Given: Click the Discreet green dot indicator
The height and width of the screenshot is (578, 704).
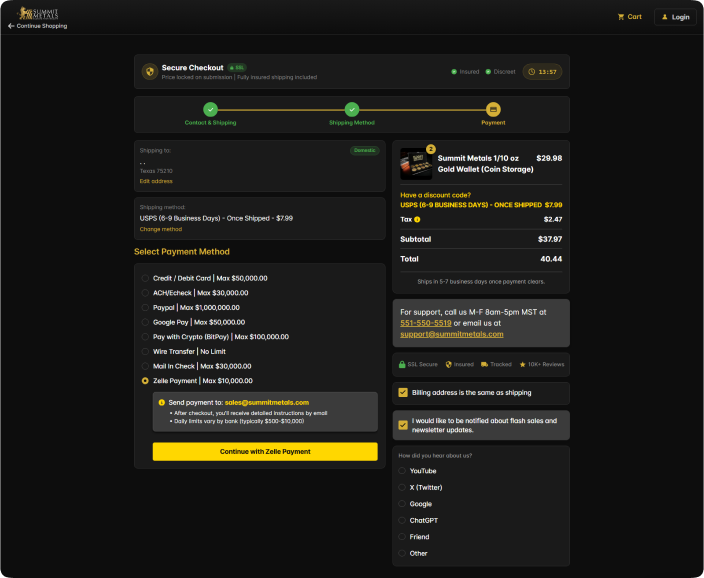Looking at the screenshot, I should tap(488, 72).
